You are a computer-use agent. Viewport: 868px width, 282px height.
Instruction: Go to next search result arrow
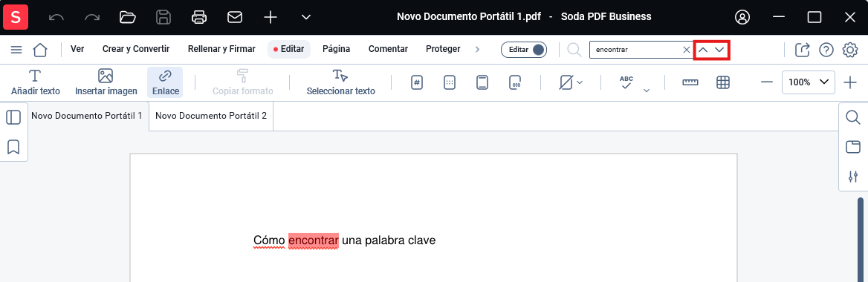(x=719, y=50)
